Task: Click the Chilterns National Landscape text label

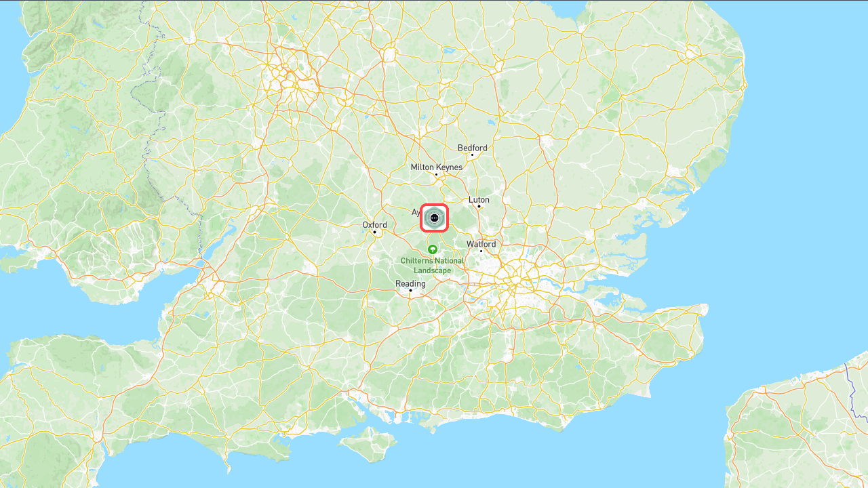Action: pyautogui.click(x=433, y=266)
